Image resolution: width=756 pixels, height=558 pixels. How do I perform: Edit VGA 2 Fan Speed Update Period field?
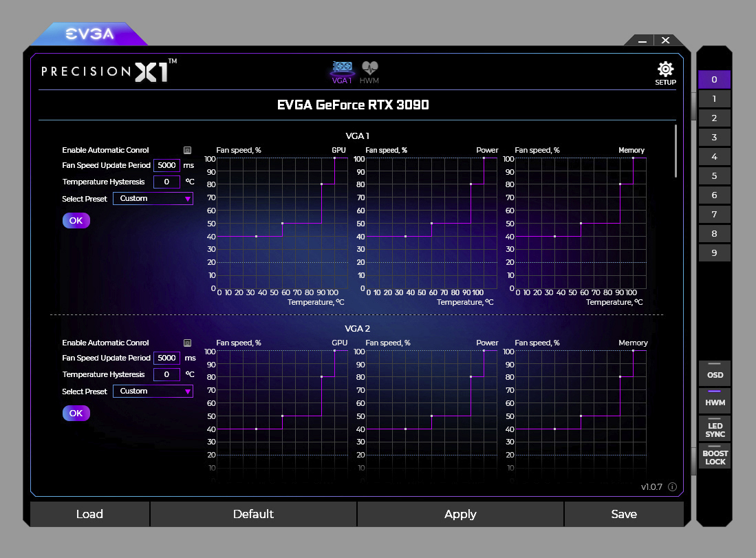pos(167,358)
